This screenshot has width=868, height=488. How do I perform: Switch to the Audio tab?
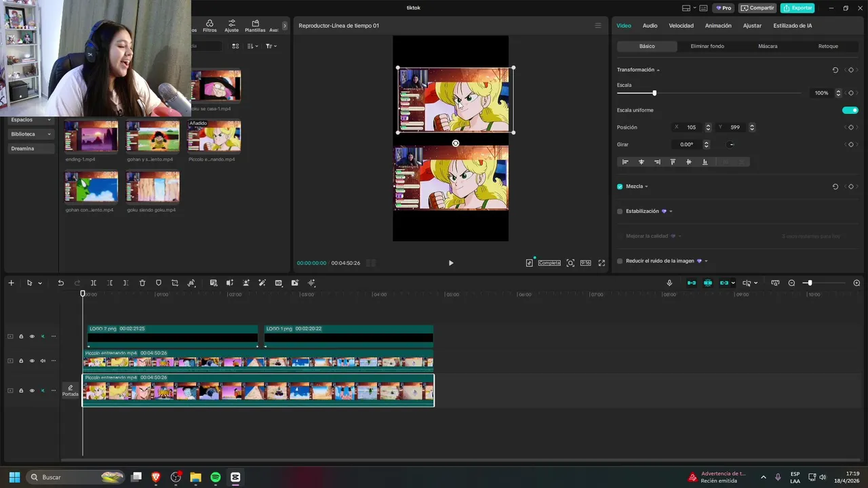(x=650, y=26)
